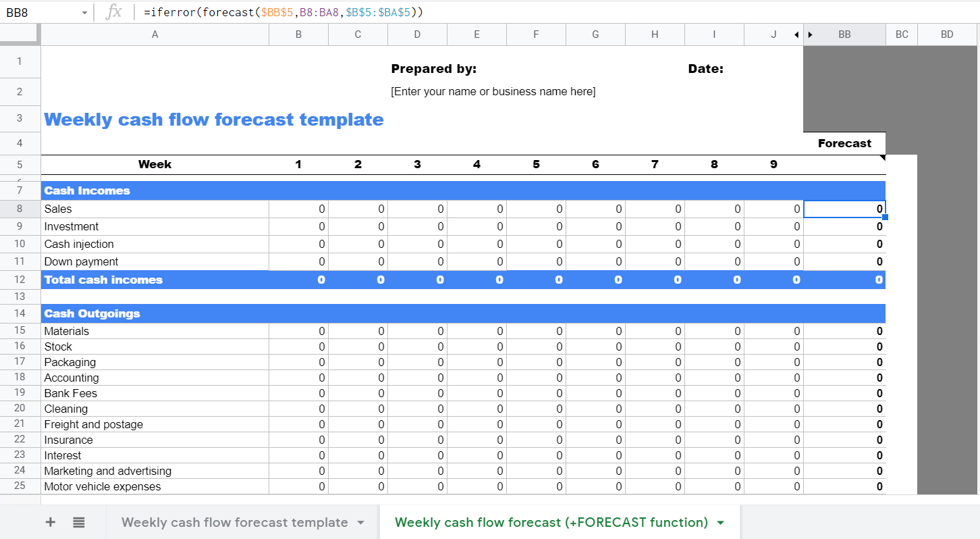The height and width of the screenshot is (539, 980).
Task: Click the 'Packaging' row label
Action: coord(70,362)
